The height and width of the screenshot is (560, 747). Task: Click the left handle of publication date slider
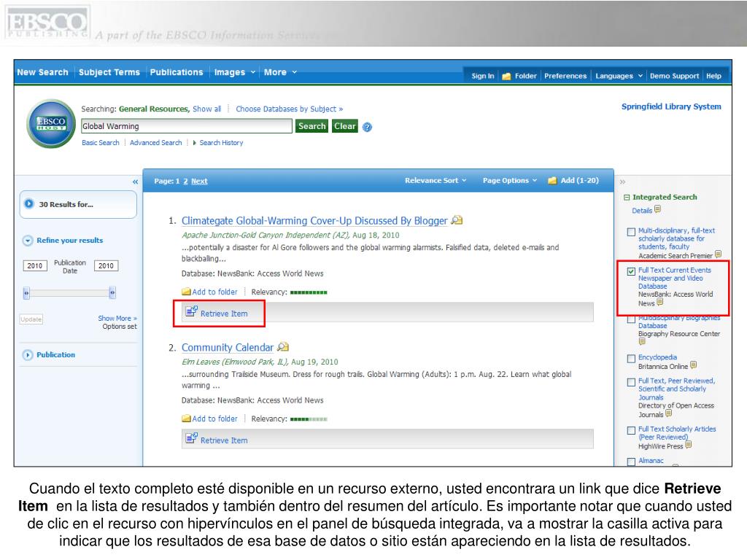coord(27,293)
